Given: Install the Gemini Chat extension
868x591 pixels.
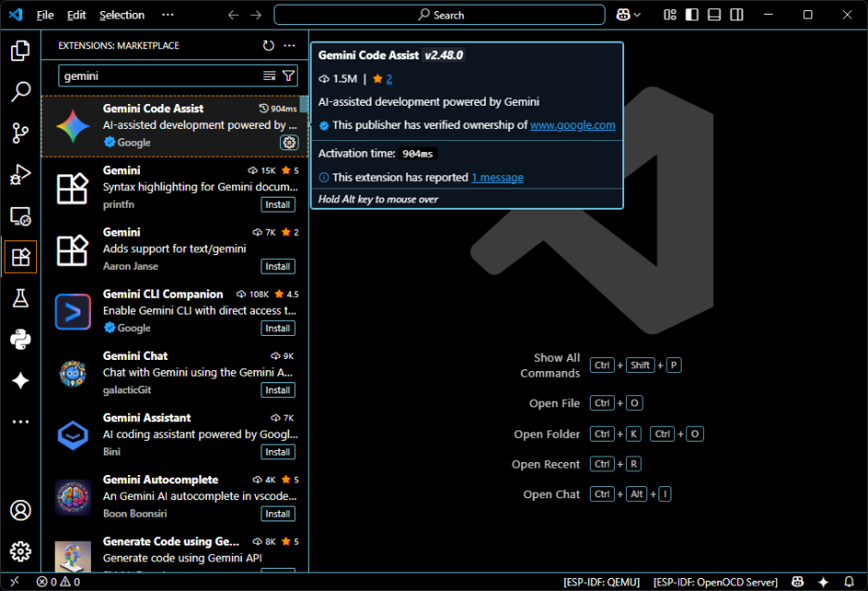Looking at the screenshot, I should click(x=277, y=390).
